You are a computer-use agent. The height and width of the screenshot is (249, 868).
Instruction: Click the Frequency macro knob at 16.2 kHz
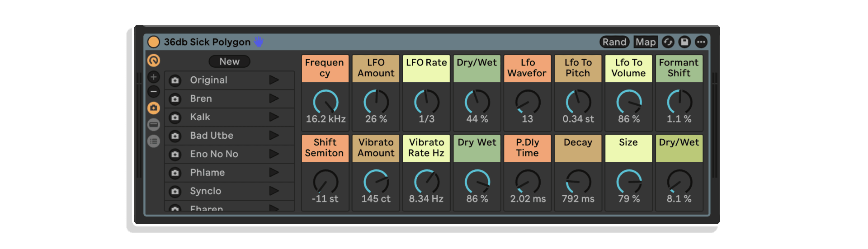tap(325, 102)
